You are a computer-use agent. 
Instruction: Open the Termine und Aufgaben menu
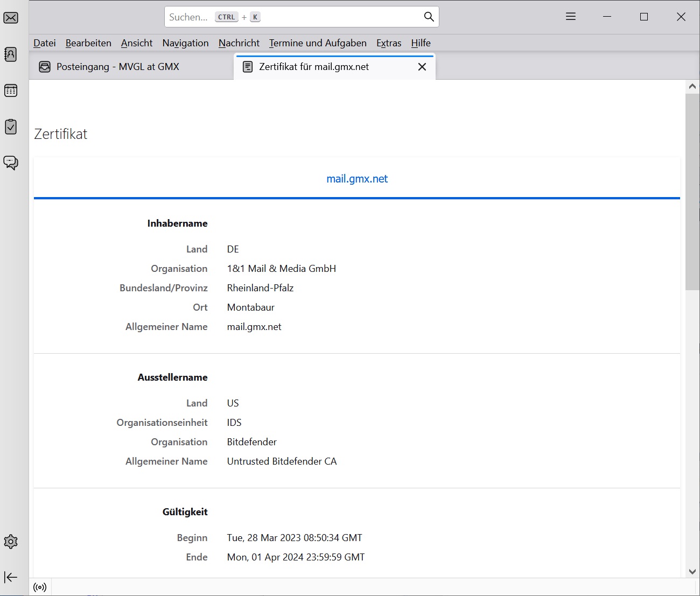point(318,43)
